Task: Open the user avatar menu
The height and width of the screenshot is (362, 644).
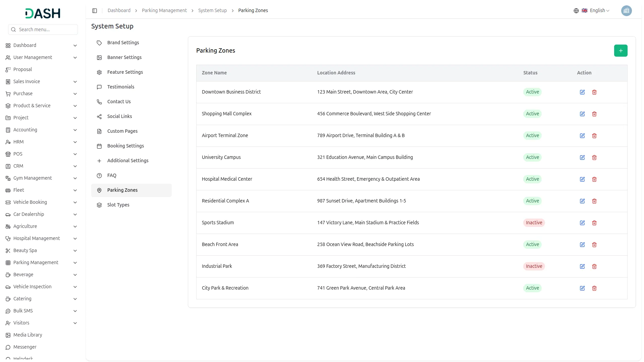Action: pos(626,11)
